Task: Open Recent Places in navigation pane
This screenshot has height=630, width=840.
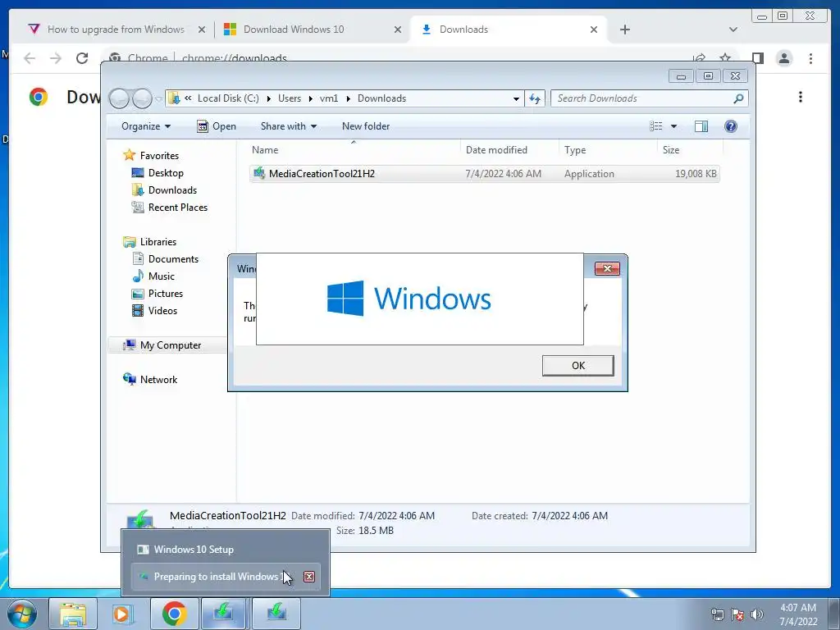Action: (177, 208)
